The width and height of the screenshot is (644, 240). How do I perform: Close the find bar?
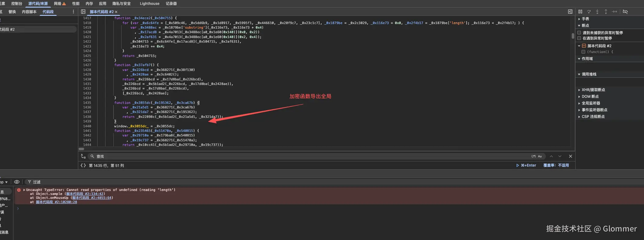tap(571, 156)
